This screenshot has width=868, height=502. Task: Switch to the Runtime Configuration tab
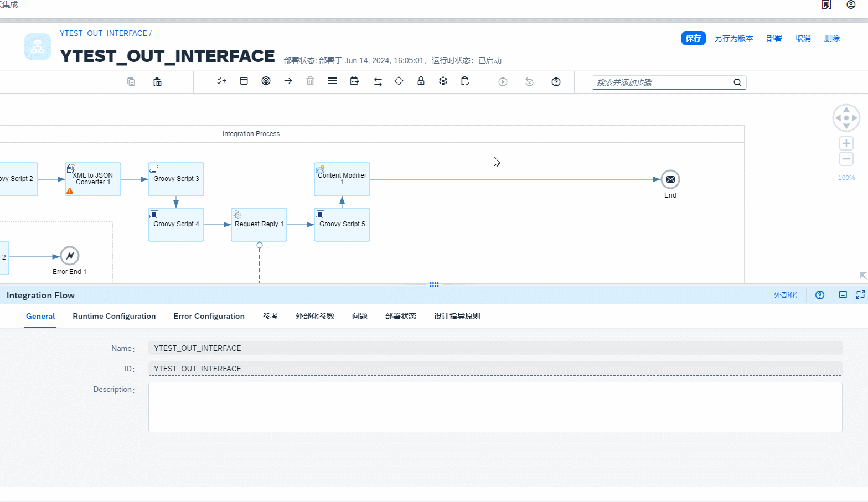[x=114, y=316]
